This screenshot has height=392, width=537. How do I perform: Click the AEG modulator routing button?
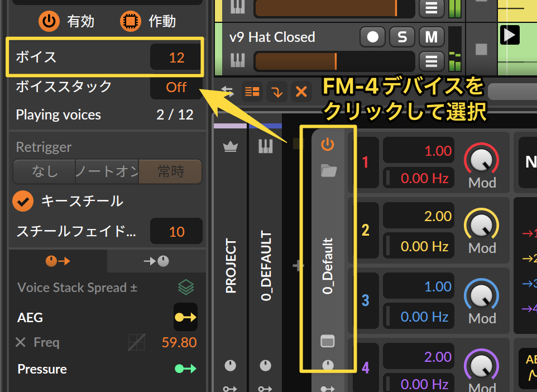click(185, 317)
